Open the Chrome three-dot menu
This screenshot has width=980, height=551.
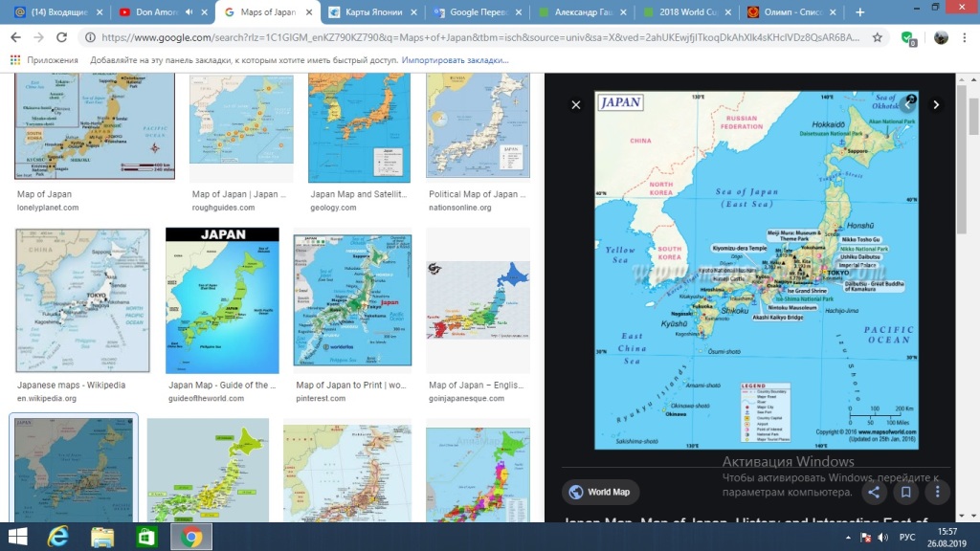coord(965,37)
